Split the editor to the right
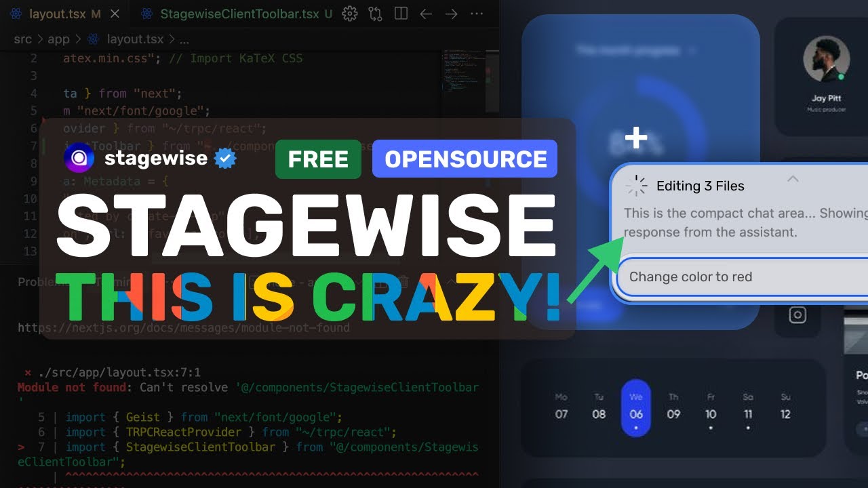 (401, 14)
